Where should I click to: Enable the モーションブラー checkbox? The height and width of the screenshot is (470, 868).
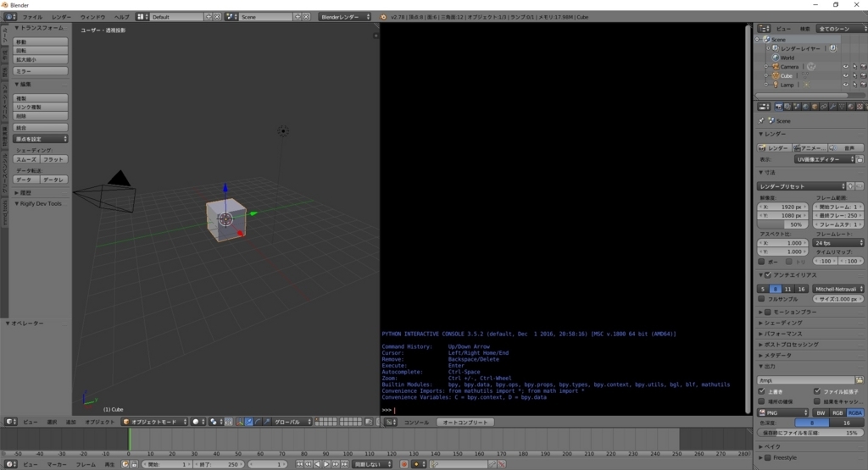coord(768,312)
